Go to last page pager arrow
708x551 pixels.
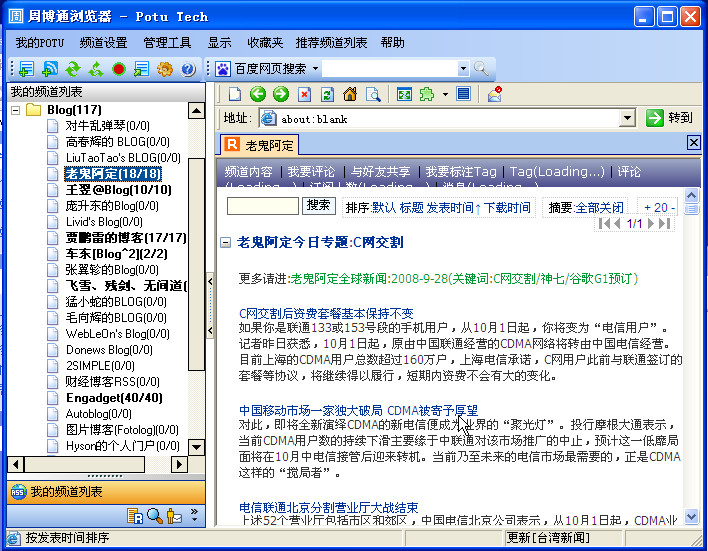tap(664, 223)
